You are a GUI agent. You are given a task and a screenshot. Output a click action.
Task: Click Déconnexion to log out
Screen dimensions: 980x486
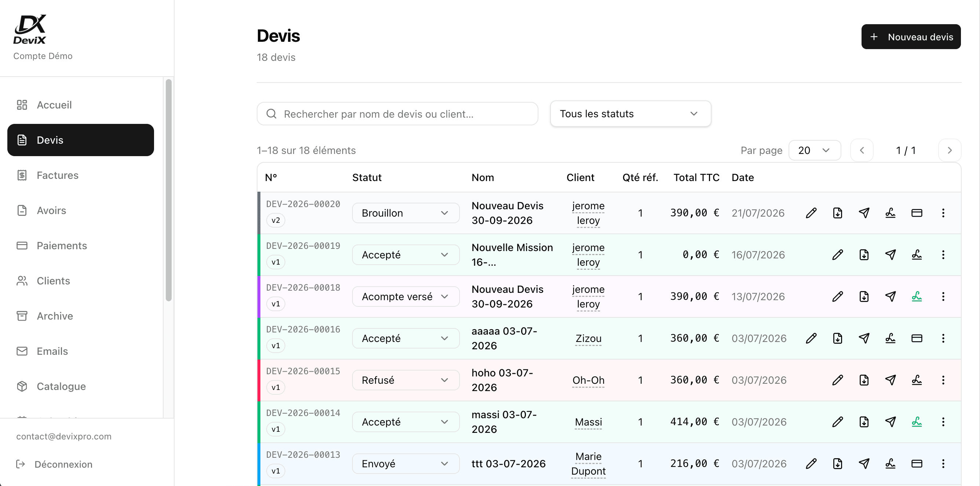54,464
